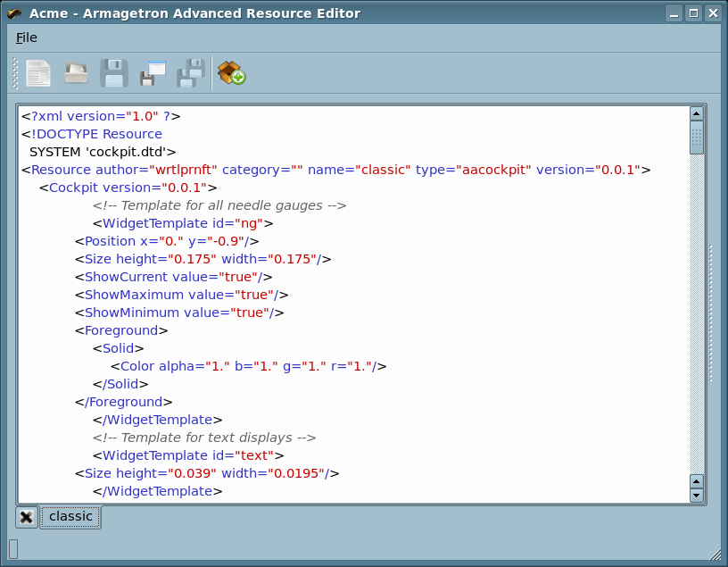Maximize the Acme window
Screen dimensions: 728x567
click(693, 13)
